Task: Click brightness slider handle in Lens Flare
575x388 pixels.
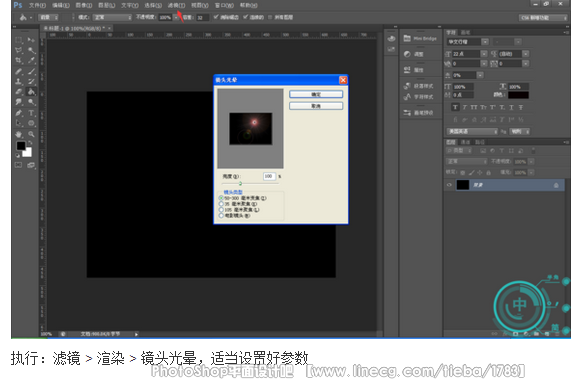Action: 241,183
